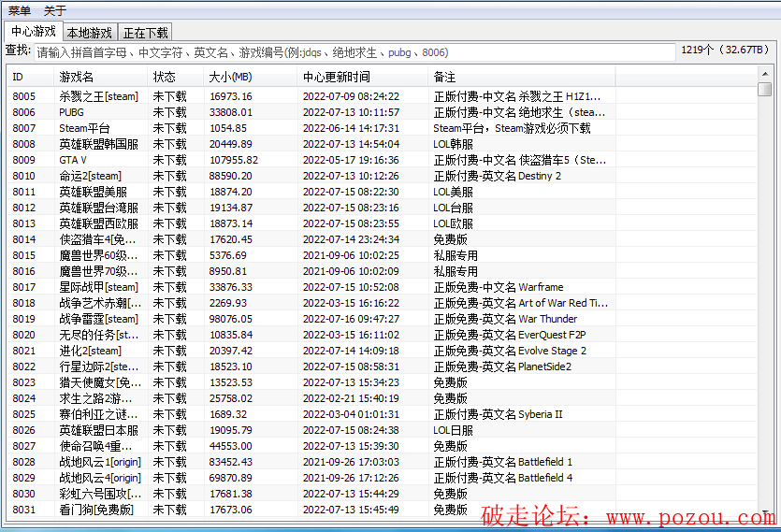Viewport: 781px width, 532px height.
Task: Select the 战地风云4[origin] row
Action: coord(383,478)
